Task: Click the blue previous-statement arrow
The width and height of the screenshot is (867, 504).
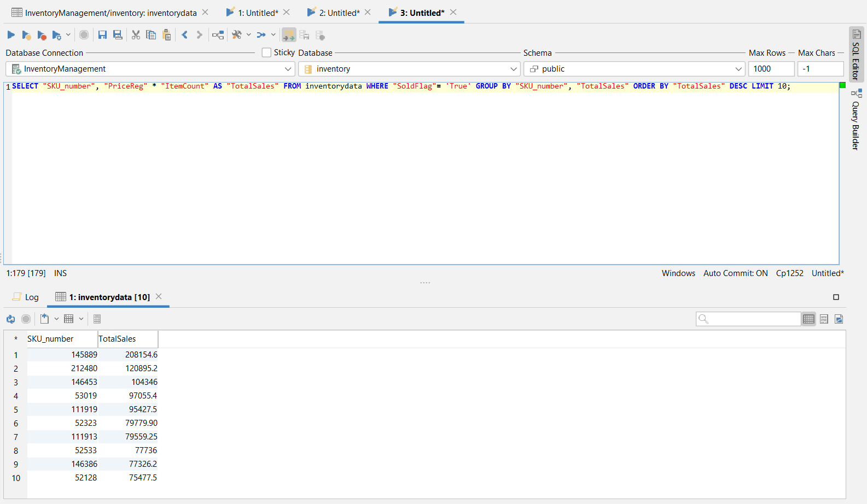Action: [x=185, y=35]
